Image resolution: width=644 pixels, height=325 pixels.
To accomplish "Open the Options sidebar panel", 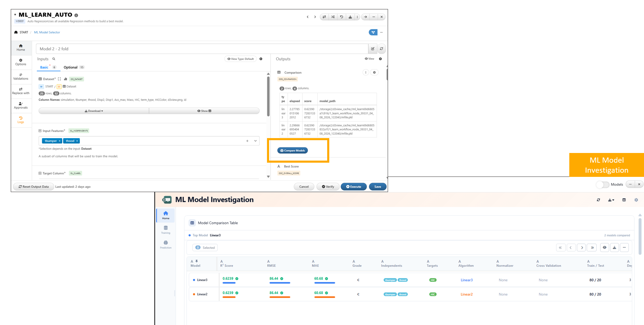I will click(x=21, y=62).
